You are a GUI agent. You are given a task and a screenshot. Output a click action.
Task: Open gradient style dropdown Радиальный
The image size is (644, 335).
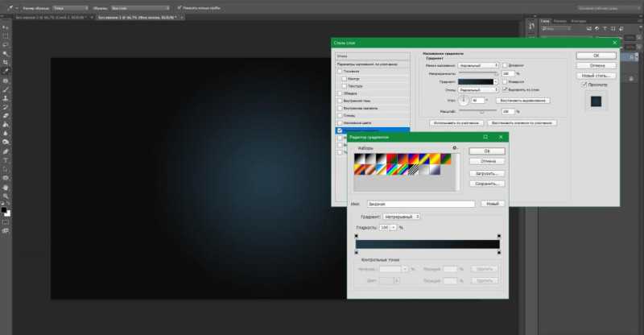(478, 89)
